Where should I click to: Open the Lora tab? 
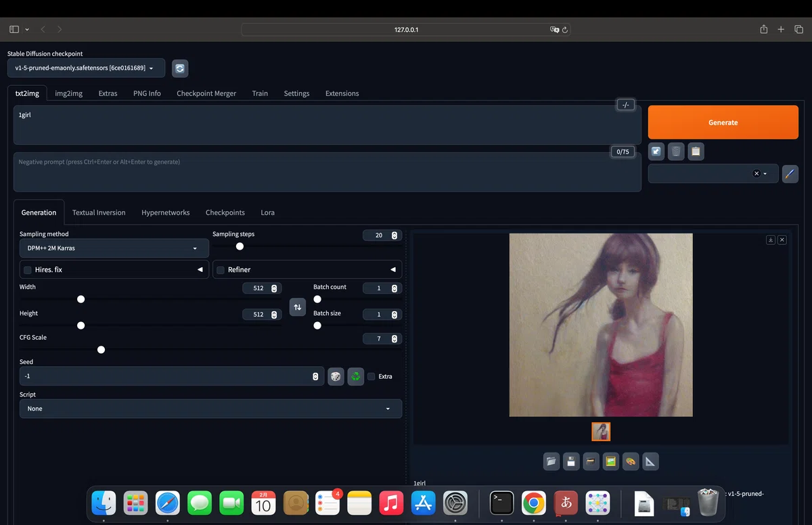[x=268, y=212]
